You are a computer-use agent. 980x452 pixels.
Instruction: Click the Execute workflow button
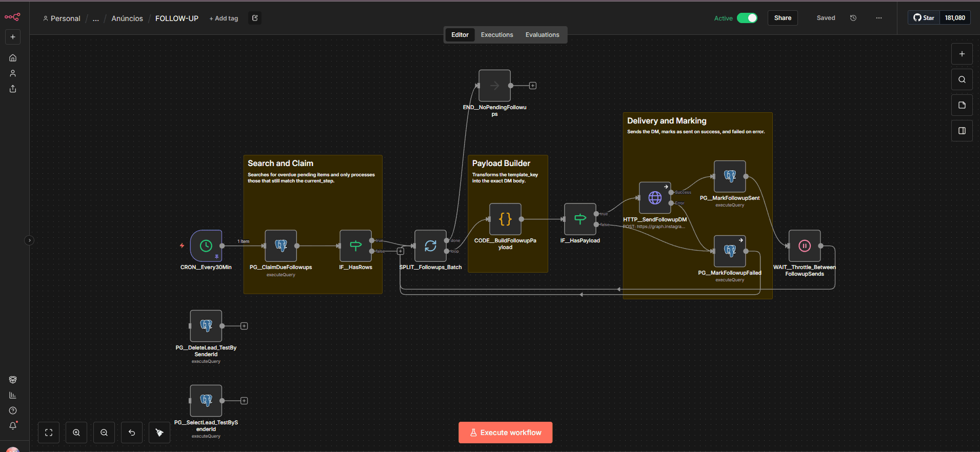pyautogui.click(x=505, y=433)
